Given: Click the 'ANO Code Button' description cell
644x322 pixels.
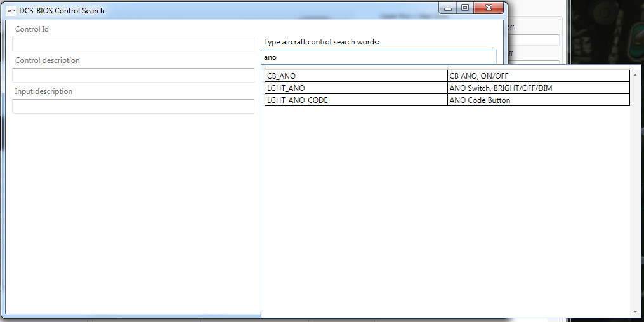Looking at the screenshot, I should coord(539,100).
